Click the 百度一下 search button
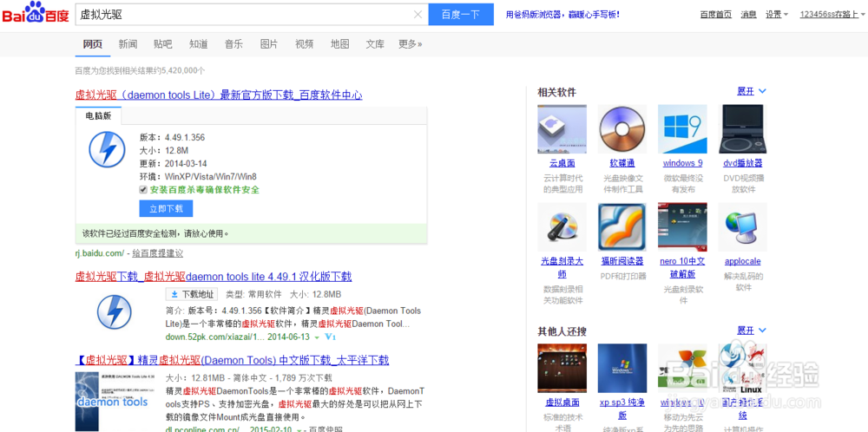868x432 pixels. click(x=461, y=15)
